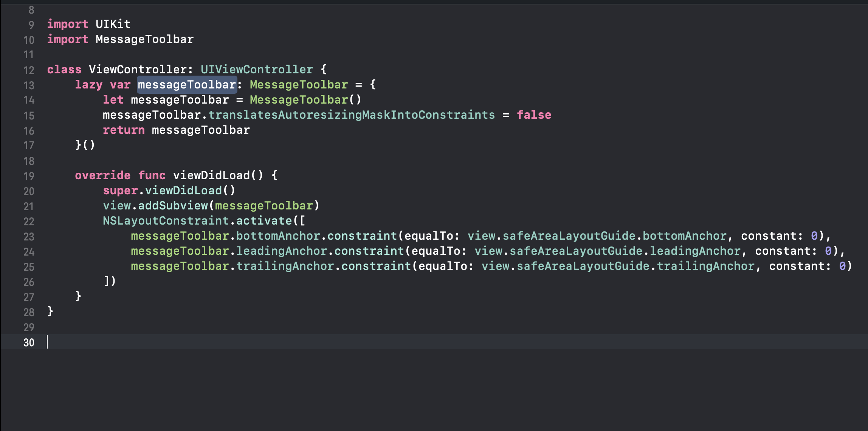Click line number 13 in the gutter

point(29,85)
